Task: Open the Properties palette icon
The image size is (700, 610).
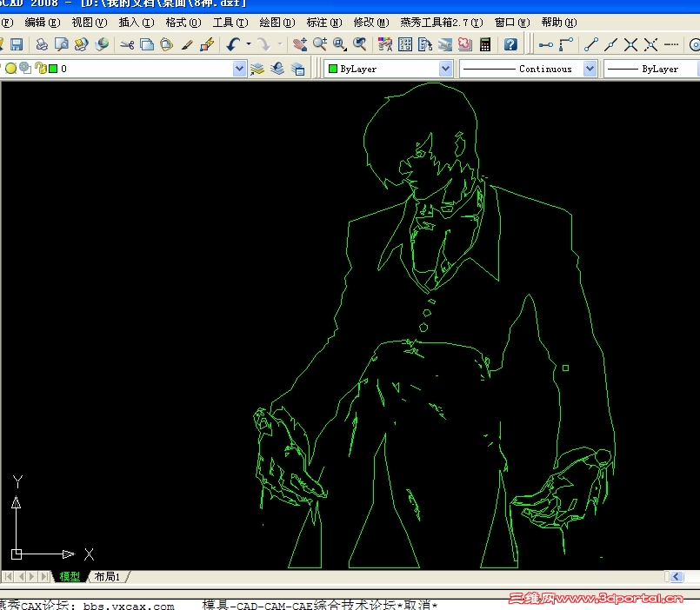Action: tap(385, 44)
